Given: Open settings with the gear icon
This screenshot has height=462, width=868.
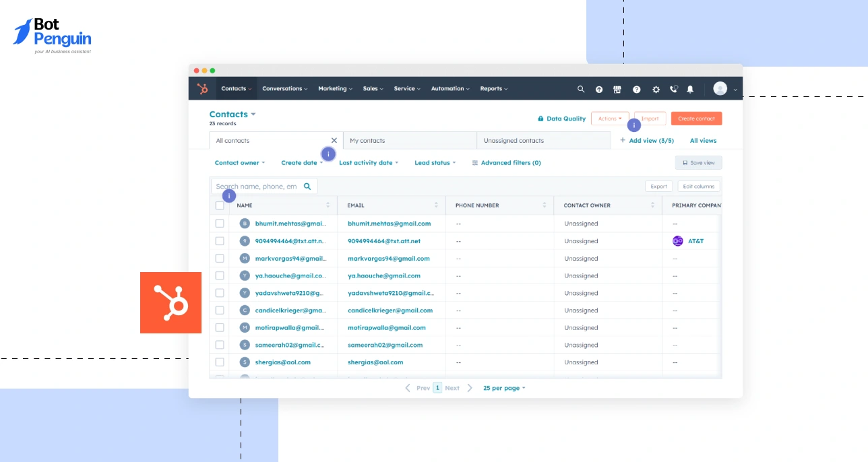Looking at the screenshot, I should (x=655, y=88).
